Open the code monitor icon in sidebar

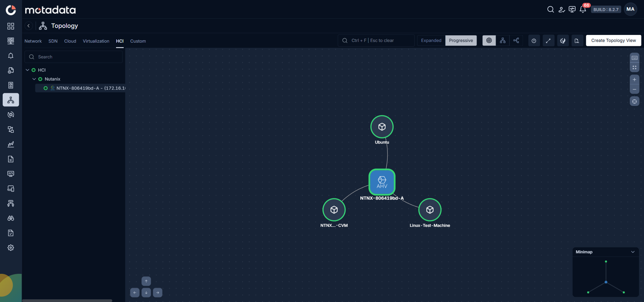coord(11,174)
